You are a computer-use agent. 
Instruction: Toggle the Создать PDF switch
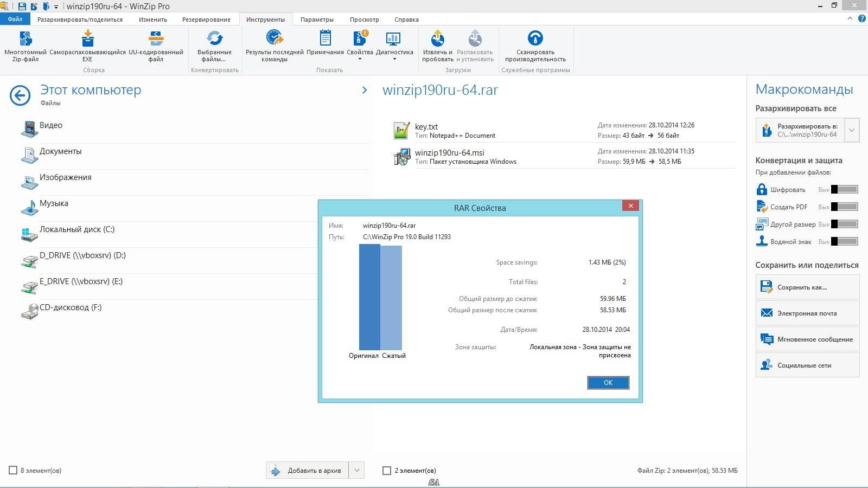click(x=845, y=207)
